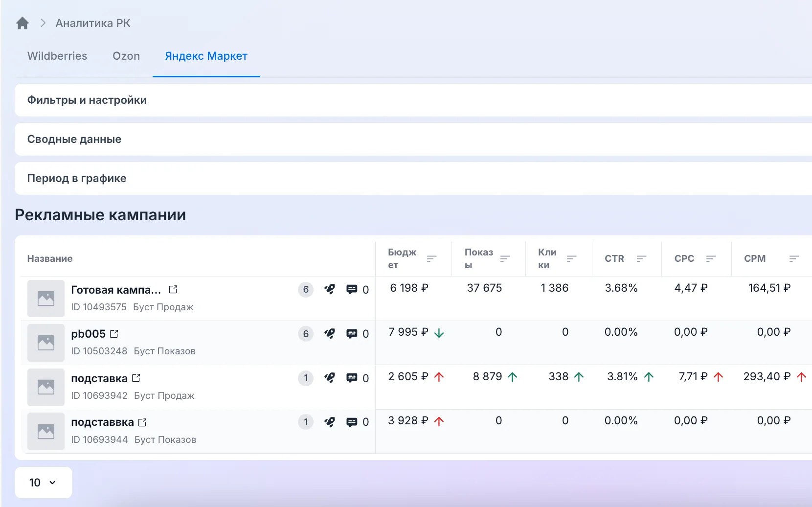Click rocket icon in подставка row
812x507 pixels.
(x=330, y=378)
